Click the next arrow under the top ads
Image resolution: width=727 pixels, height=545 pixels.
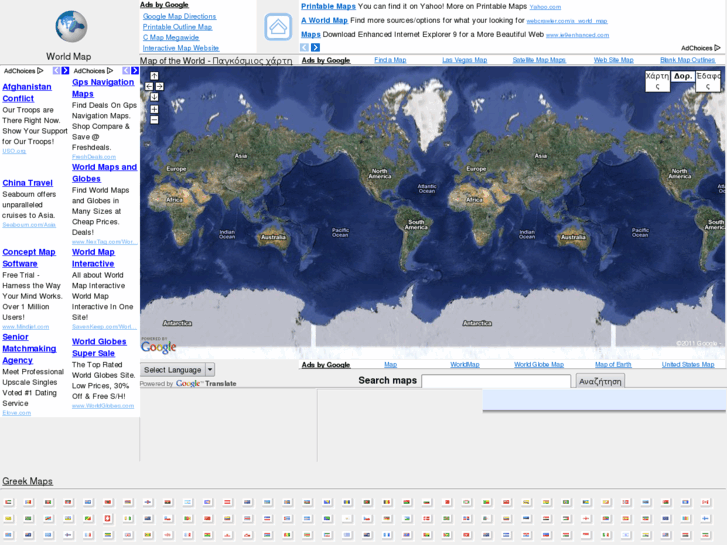coord(316,47)
